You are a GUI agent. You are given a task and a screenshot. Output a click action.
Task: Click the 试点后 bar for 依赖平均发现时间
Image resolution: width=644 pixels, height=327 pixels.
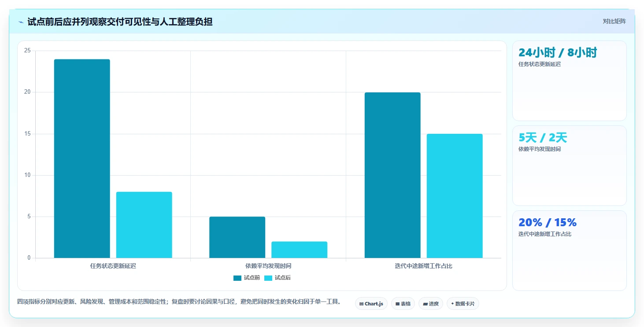(x=300, y=250)
